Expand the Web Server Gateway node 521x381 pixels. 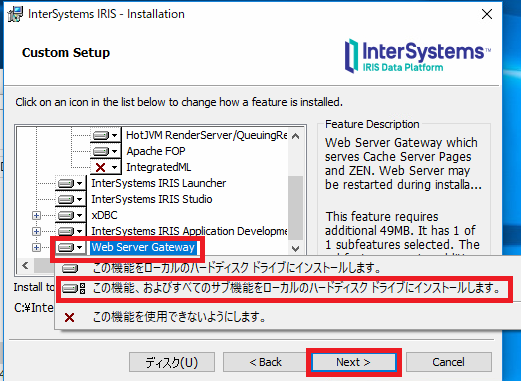click(36, 247)
